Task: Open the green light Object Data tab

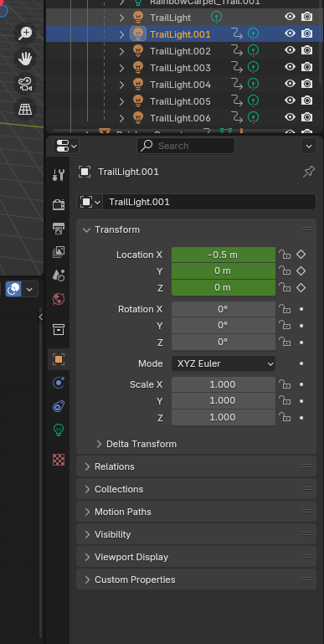Action: click(59, 430)
